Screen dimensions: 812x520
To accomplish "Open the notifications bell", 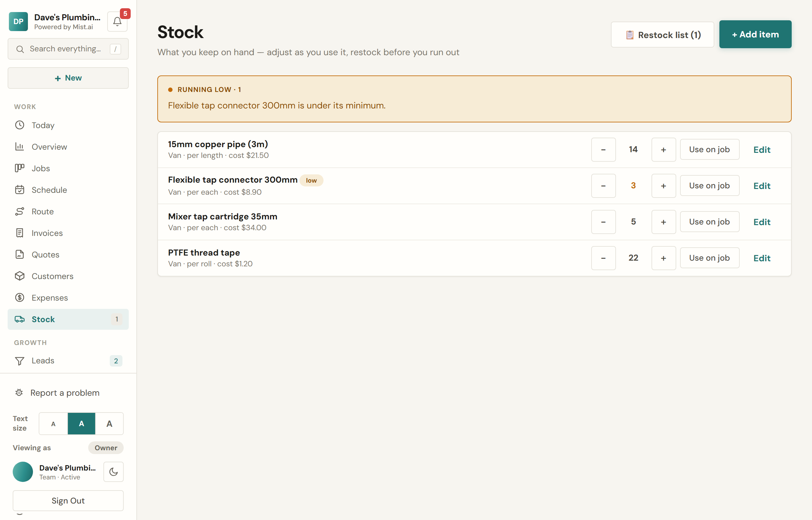I will 117,22.
